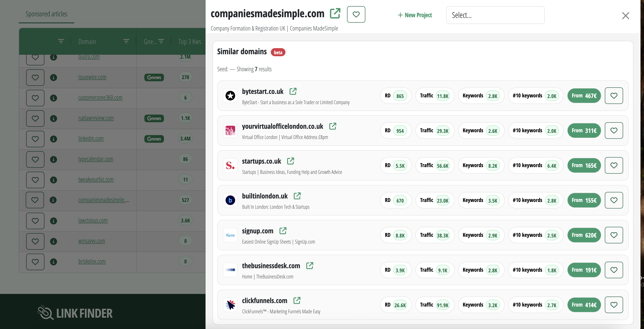This screenshot has height=329, width=644.
Task: Favorite bytestart.co.uk with heart button
Action: [614, 96]
